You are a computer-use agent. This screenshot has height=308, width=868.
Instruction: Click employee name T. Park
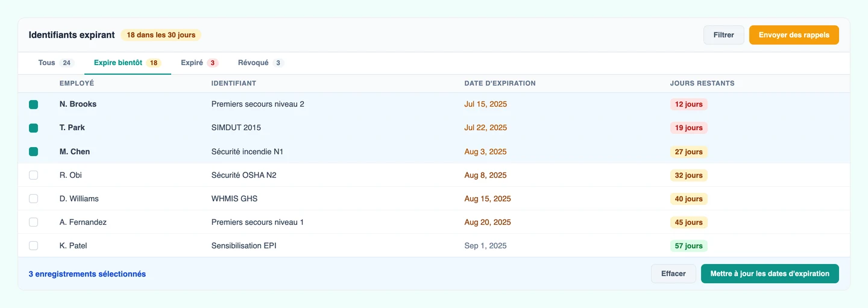72,128
